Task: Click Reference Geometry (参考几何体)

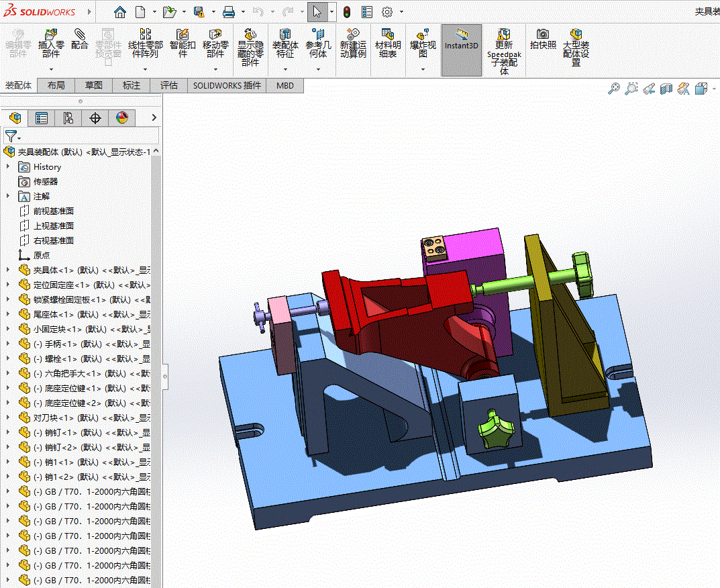Action: 318,44
